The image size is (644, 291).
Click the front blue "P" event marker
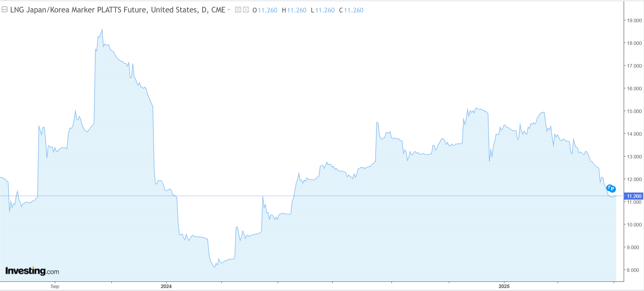pos(613,189)
